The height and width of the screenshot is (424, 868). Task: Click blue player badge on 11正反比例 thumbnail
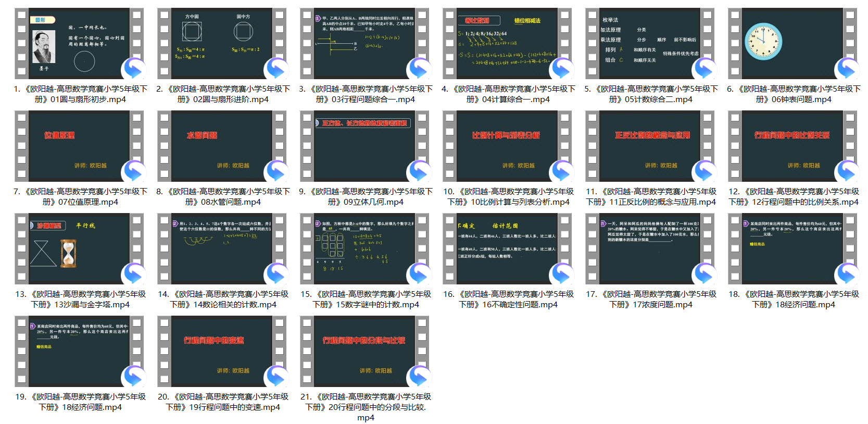[x=705, y=171]
